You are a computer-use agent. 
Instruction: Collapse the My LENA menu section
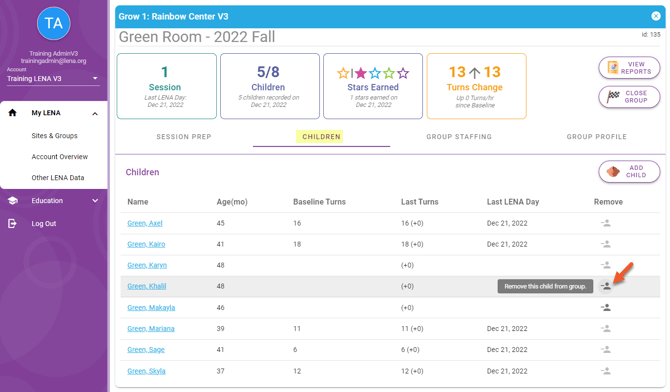(x=95, y=113)
